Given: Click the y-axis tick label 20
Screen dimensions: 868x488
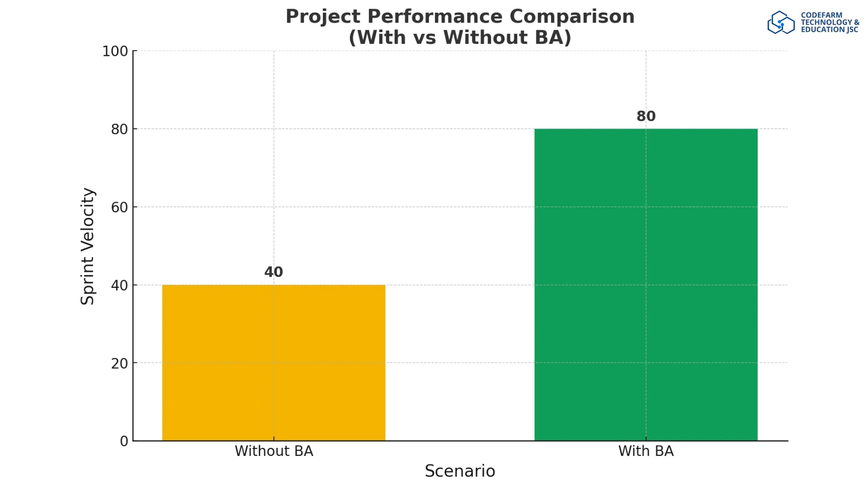Looking at the screenshot, I should (119, 363).
